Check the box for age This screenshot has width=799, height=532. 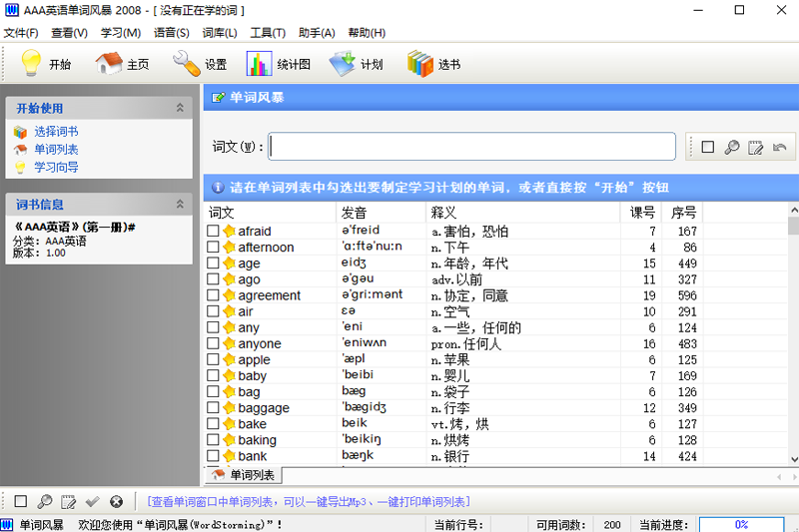[x=213, y=263]
